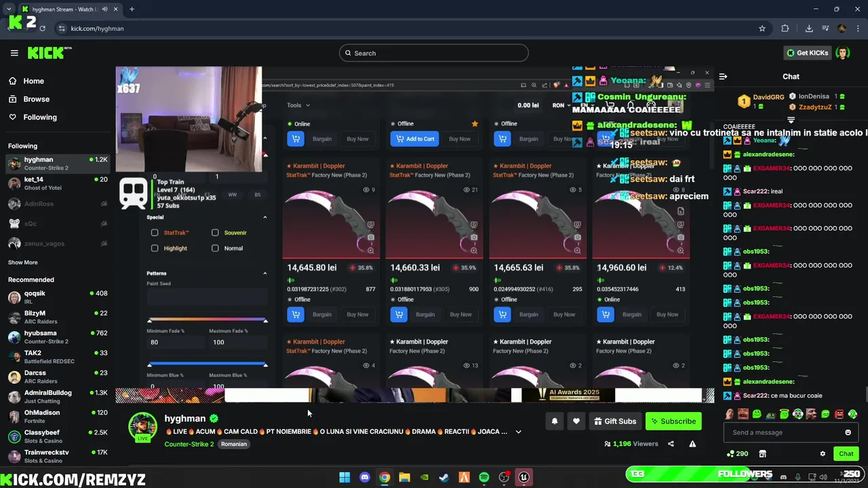The image size is (868, 488).
Task: Expand the stream title chevron
Action: tap(518, 432)
